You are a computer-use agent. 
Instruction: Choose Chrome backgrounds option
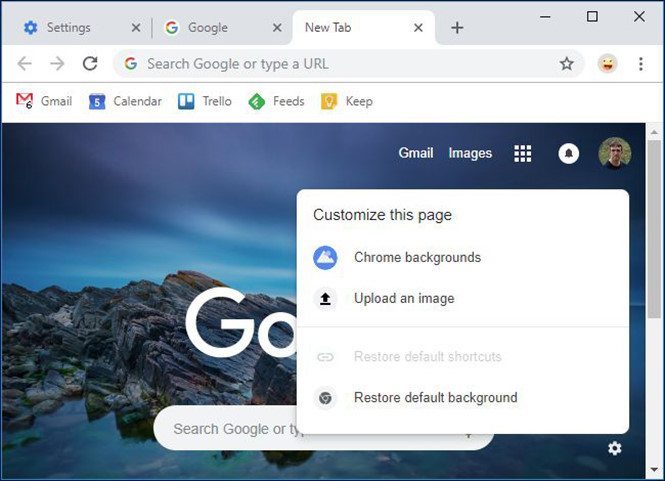tap(463, 257)
